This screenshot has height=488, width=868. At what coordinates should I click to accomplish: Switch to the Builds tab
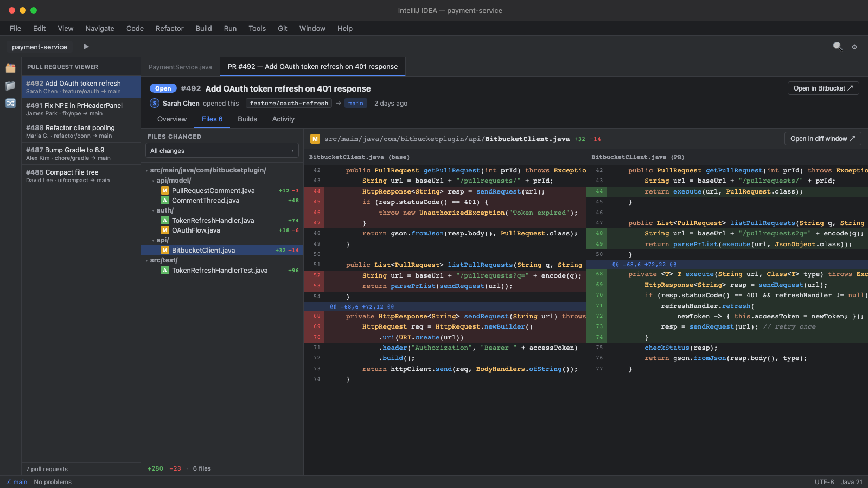click(x=247, y=119)
